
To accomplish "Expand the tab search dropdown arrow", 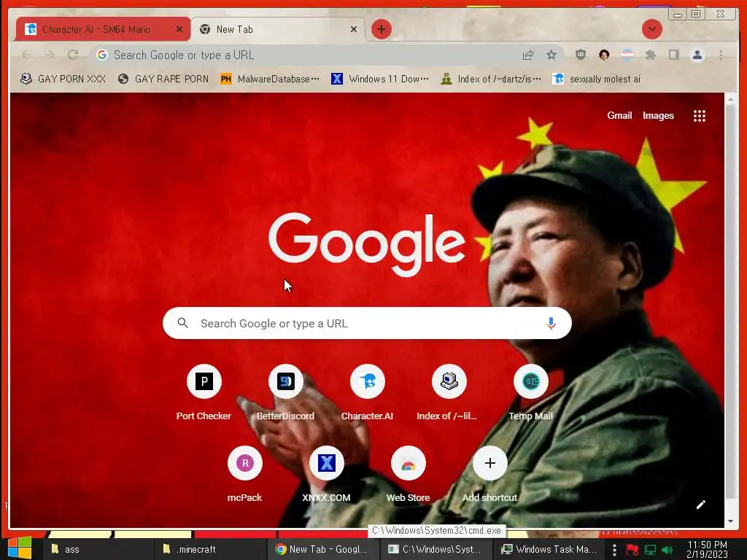I will [651, 29].
